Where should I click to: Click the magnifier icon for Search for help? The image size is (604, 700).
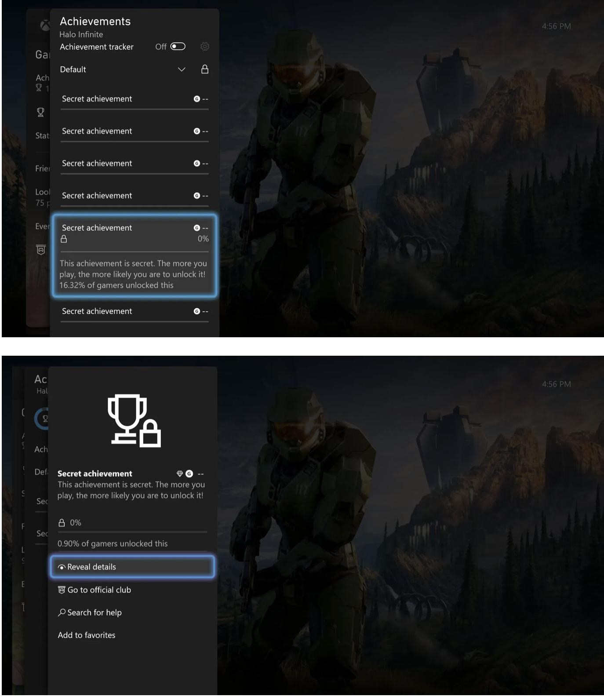(x=62, y=612)
